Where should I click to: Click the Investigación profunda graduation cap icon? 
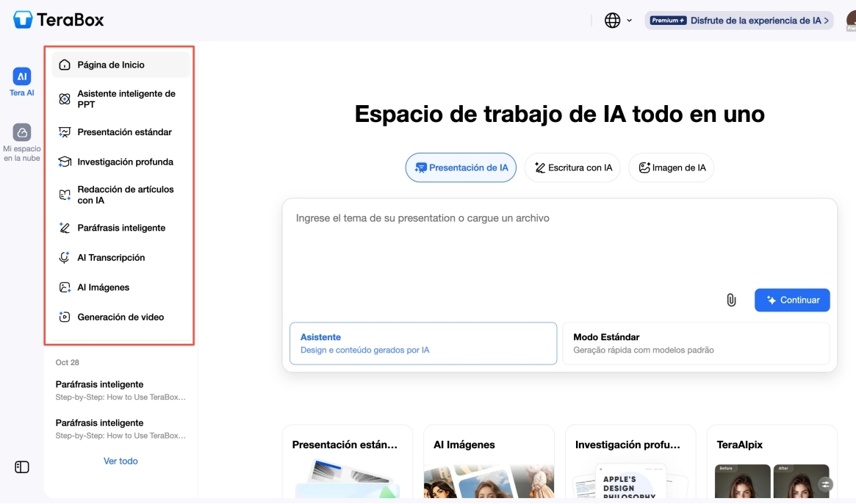click(x=65, y=162)
